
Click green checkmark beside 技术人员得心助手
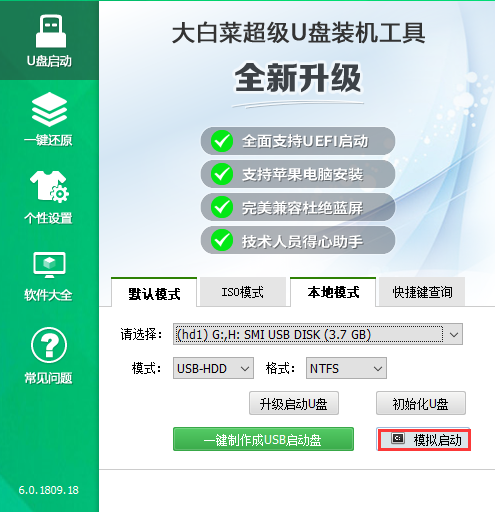(222, 240)
